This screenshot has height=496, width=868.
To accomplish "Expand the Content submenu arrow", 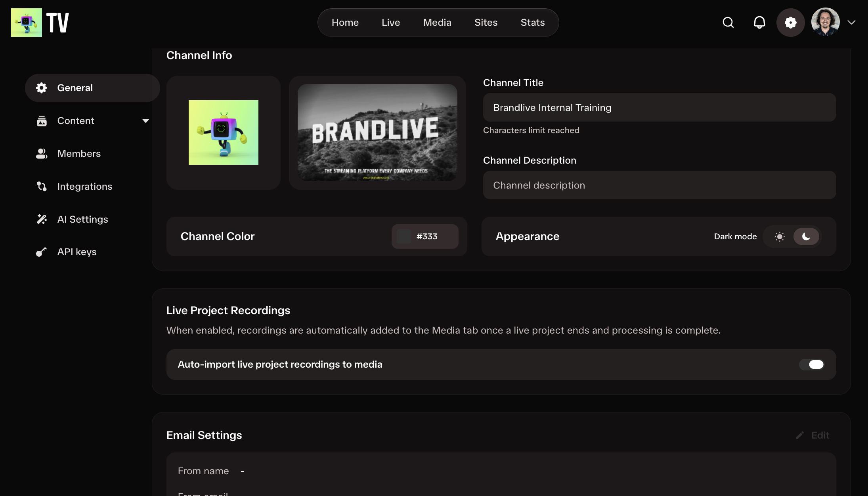I will click(146, 121).
